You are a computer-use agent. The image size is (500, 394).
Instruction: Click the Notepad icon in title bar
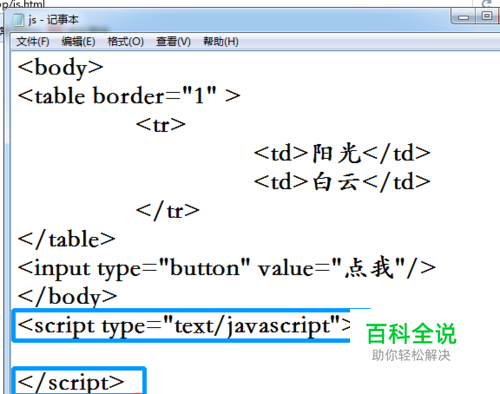coord(18,20)
